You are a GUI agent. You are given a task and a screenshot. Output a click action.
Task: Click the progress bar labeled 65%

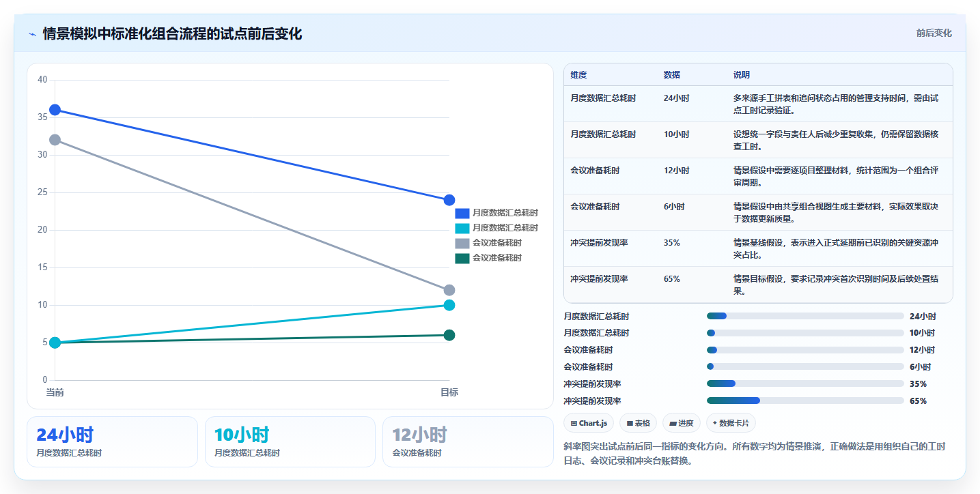805,401
